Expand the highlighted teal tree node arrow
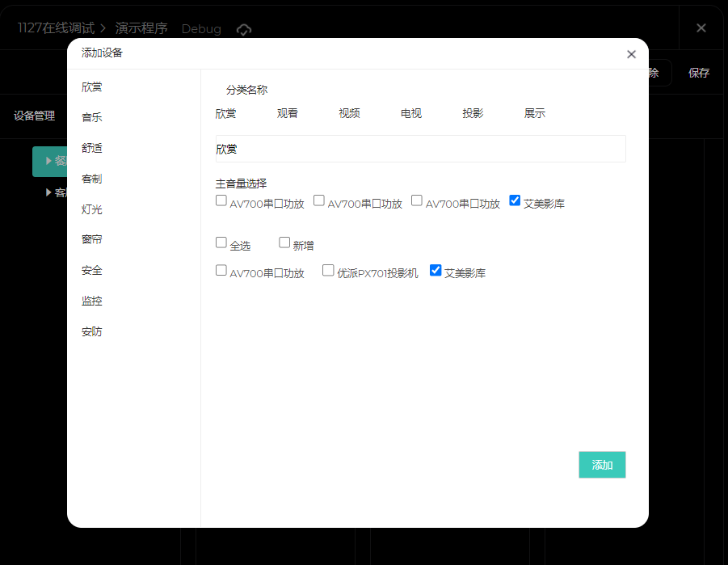The image size is (728, 565). [48, 161]
